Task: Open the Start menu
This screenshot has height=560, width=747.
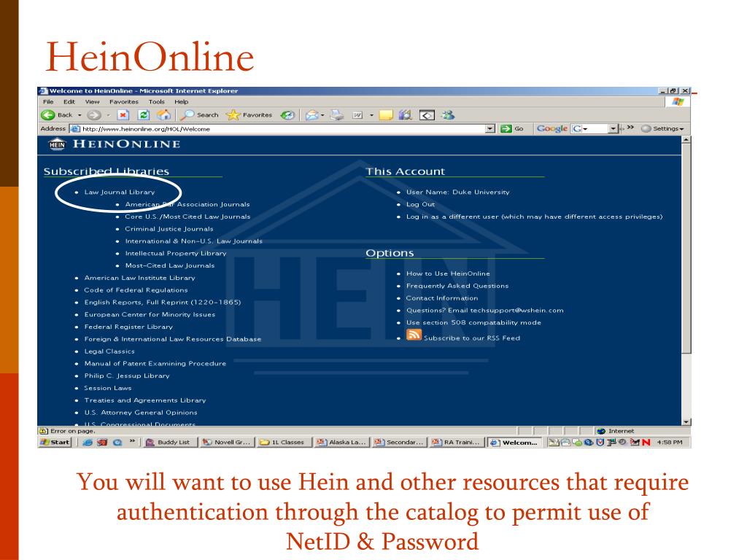Action: pos(55,443)
